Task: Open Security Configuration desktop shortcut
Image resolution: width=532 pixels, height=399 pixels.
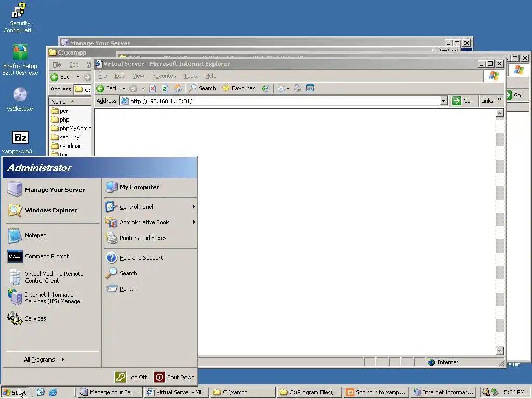Action: click(20, 17)
